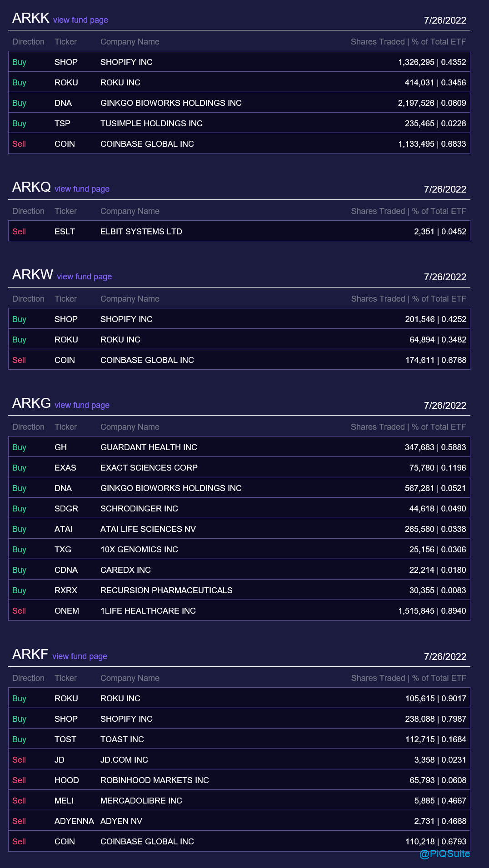Click the ARKK fund heading
This screenshot has height=868, width=489.
tap(30, 18)
